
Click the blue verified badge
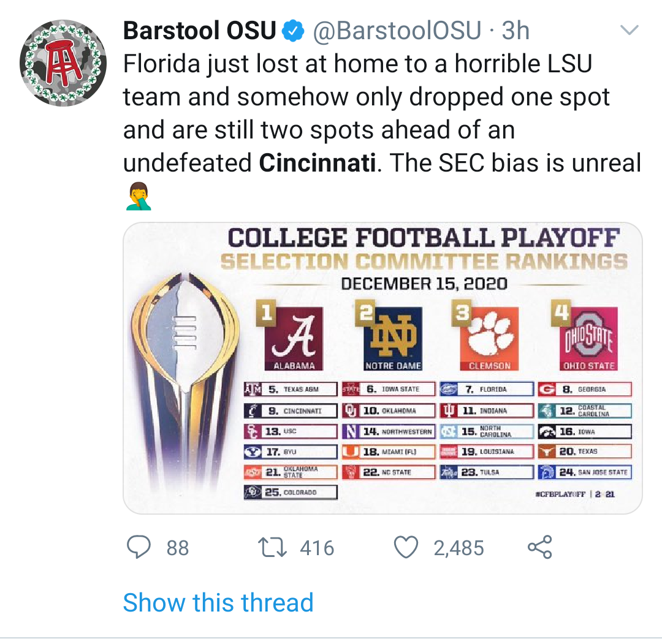point(293,31)
